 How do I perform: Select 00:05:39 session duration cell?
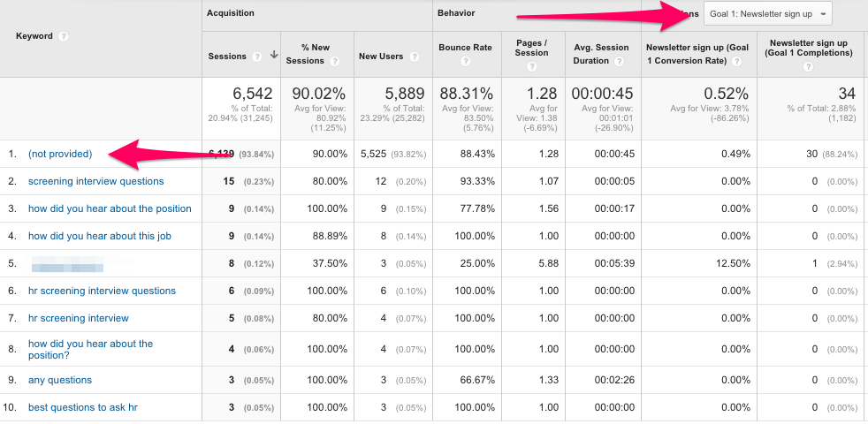pyautogui.click(x=614, y=263)
